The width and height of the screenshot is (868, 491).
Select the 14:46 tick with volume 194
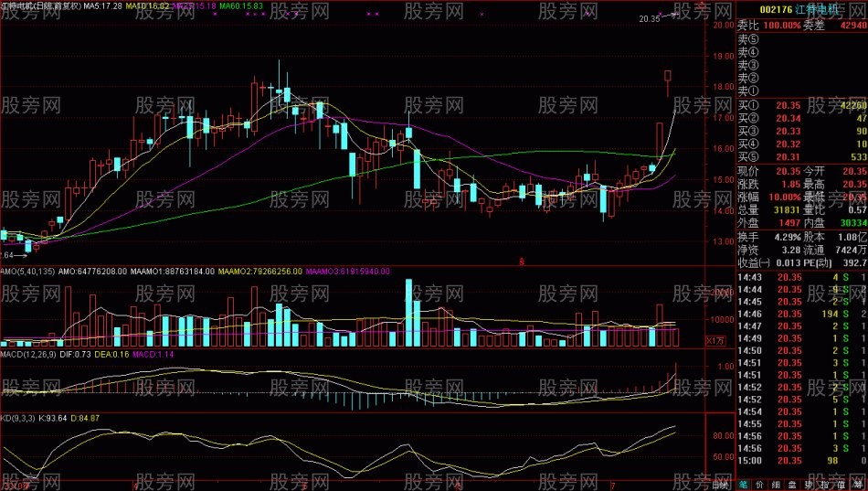802,314
